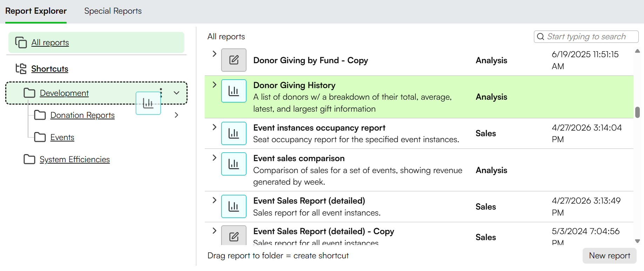Open the Events folder link

pyautogui.click(x=62, y=137)
